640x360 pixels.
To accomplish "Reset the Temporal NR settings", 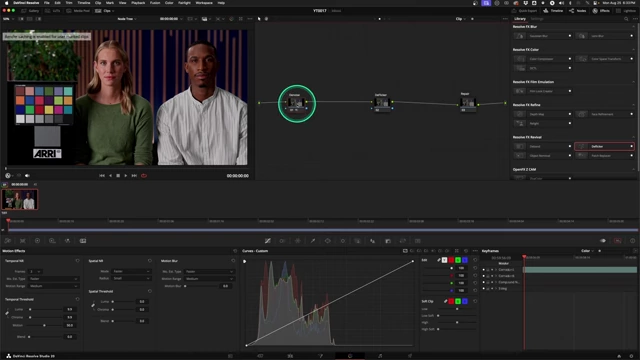I will pyautogui.click(x=78, y=261).
